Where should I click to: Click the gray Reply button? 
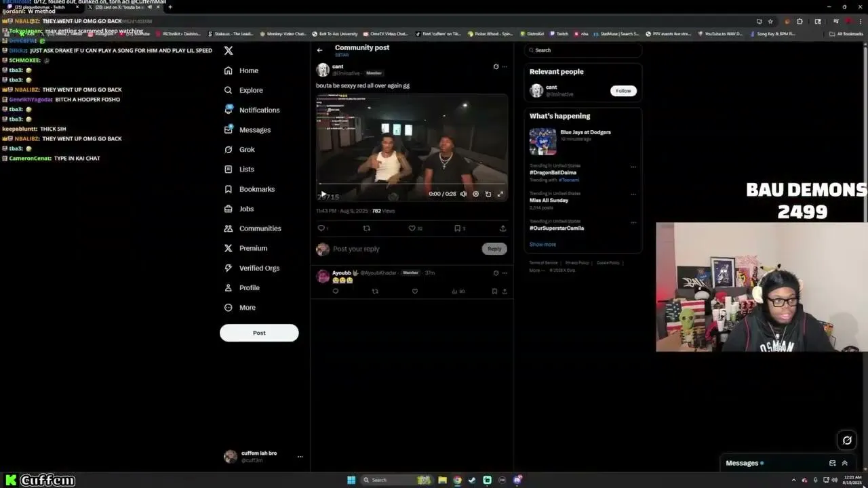point(494,249)
